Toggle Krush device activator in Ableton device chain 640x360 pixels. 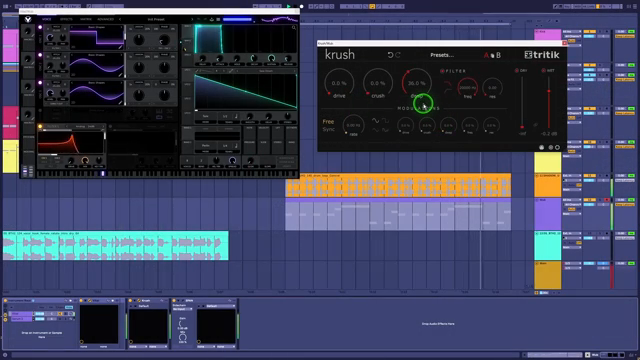click(x=131, y=301)
